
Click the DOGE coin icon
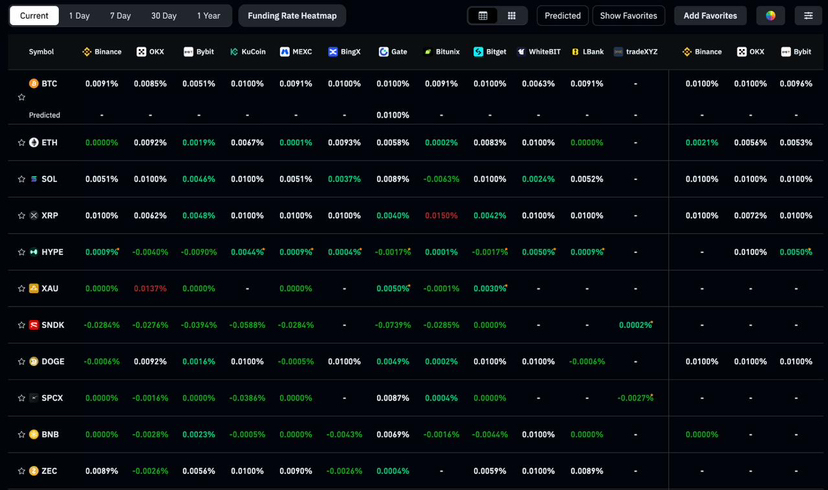coord(34,361)
